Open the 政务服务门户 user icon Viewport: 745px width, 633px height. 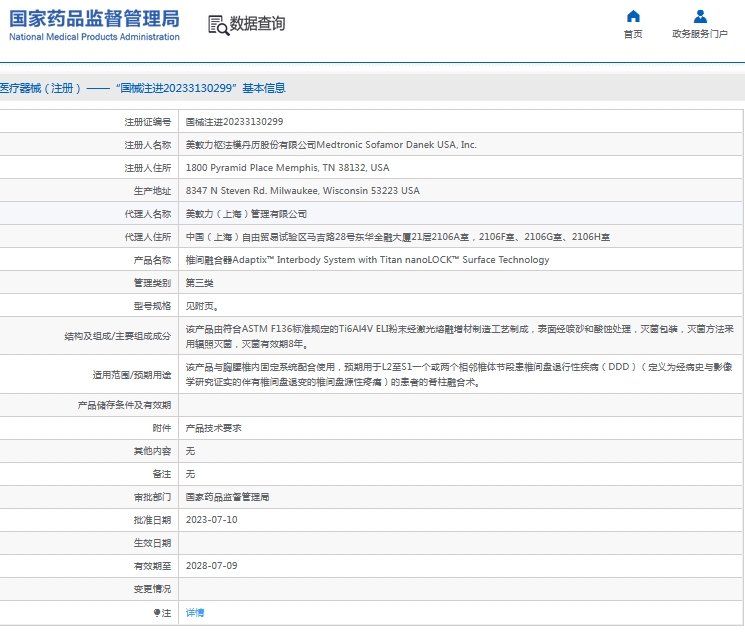coord(700,17)
